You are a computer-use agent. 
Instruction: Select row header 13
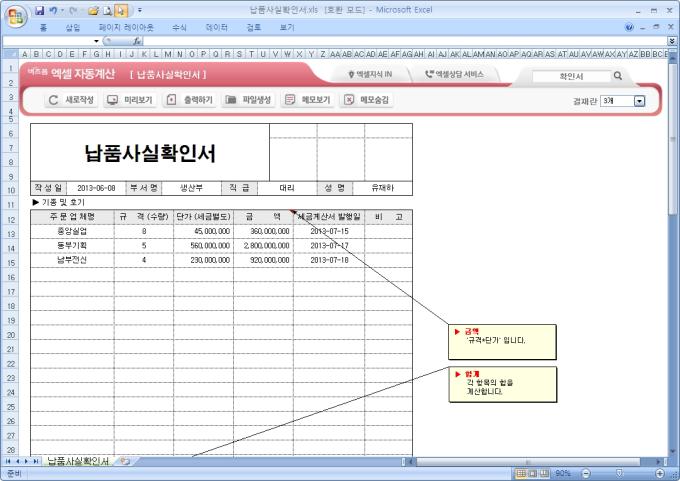[x=10, y=234]
